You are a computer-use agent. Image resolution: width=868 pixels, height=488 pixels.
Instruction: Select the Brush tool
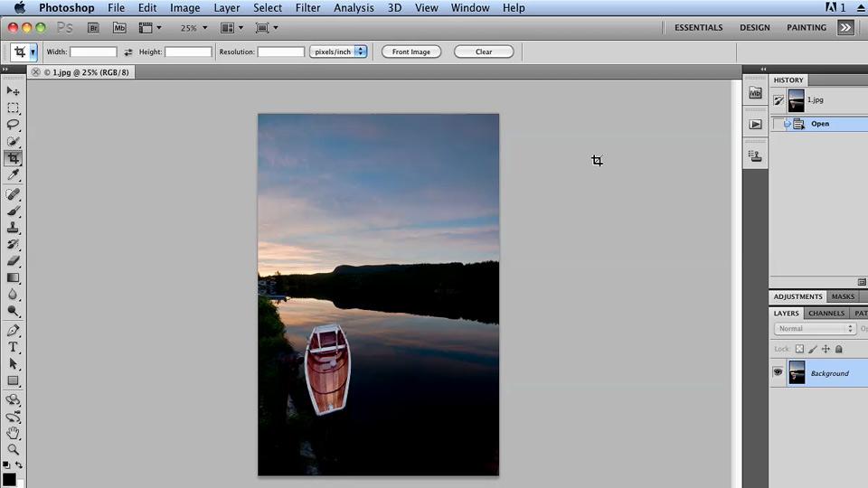click(13, 211)
